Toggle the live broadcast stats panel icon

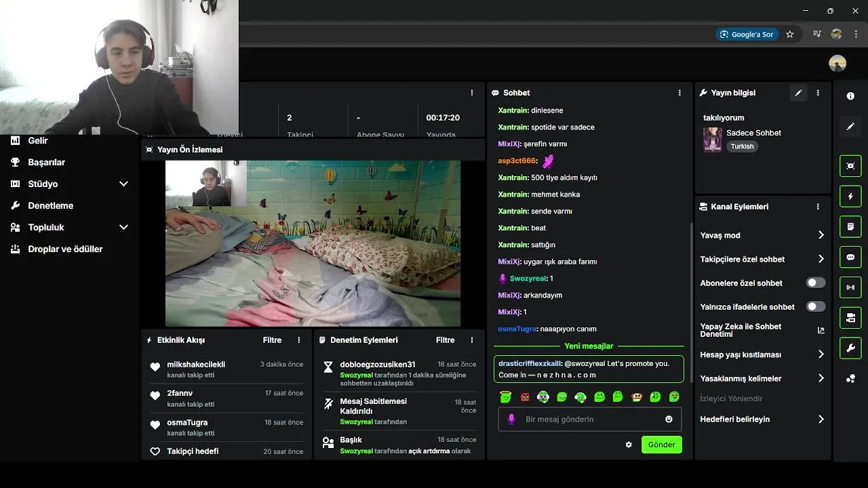point(850,287)
